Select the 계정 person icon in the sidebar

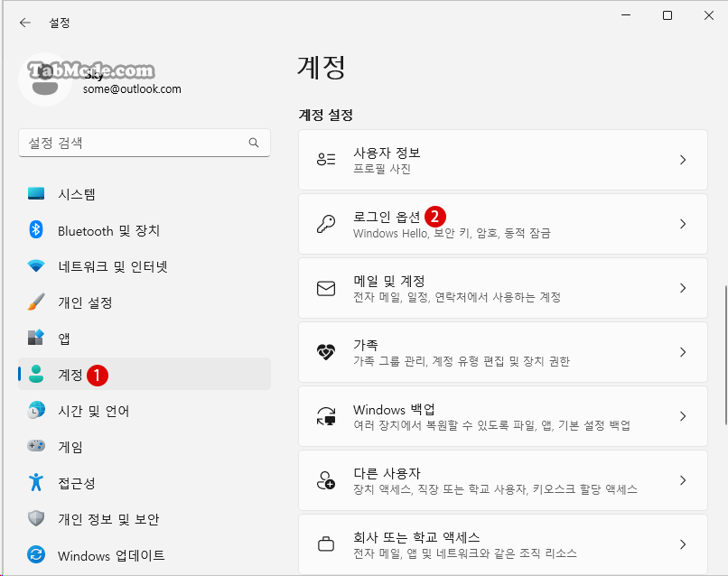point(36,374)
